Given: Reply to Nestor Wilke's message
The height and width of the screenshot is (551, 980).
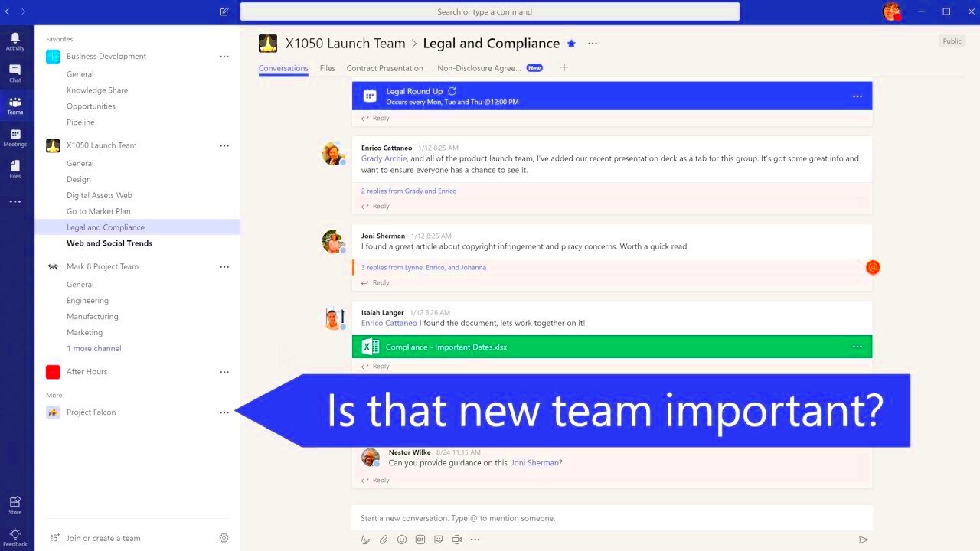Looking at the screenshot, I should [376, 481].
